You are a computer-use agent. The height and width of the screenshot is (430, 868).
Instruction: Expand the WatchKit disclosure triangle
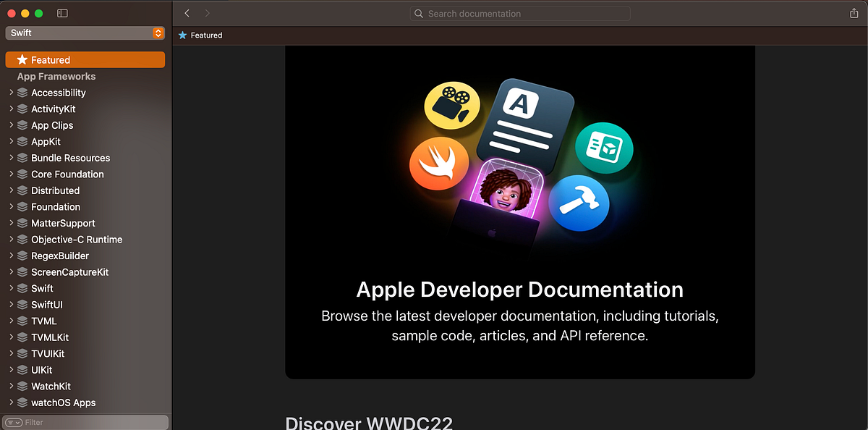(10, 386)
